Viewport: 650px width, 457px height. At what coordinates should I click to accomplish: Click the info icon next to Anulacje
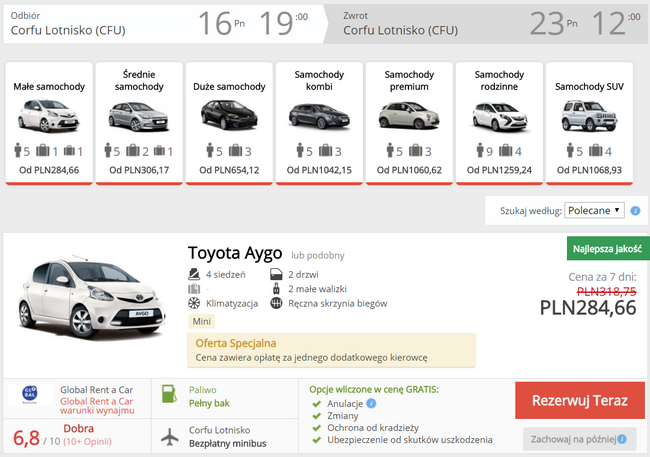[371, 403]
